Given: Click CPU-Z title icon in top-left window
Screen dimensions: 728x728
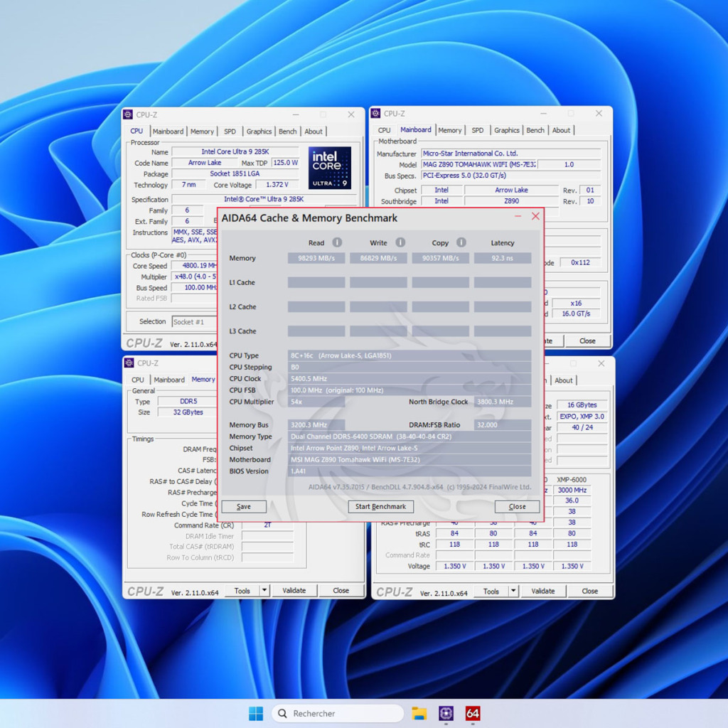Looking at the screenshot, I should pos(128,114).
